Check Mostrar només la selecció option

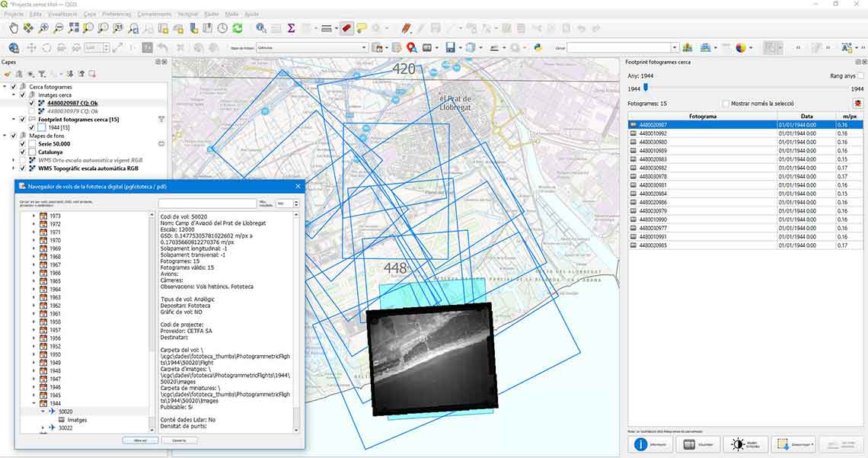(726, 104)
